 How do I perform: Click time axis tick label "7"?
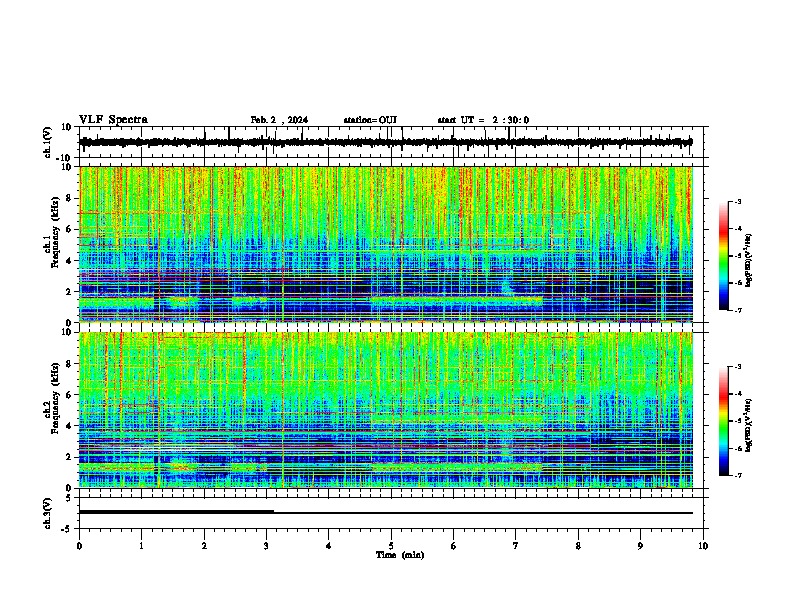coord(516,546)
